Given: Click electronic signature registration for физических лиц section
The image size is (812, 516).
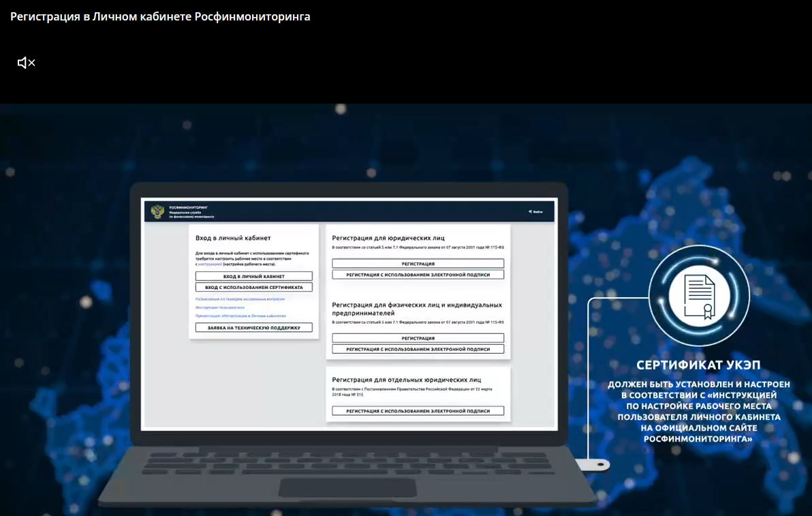Looking at the screenshot, I should point(418,349).
